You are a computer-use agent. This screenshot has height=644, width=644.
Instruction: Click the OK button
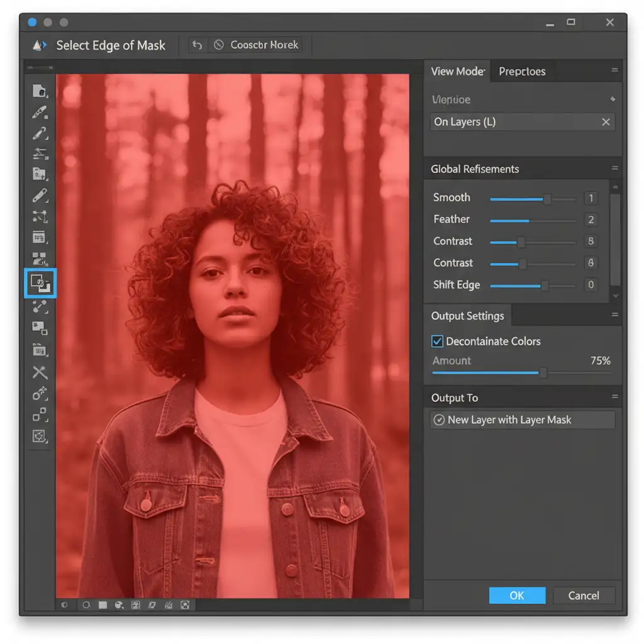point(517,596)
